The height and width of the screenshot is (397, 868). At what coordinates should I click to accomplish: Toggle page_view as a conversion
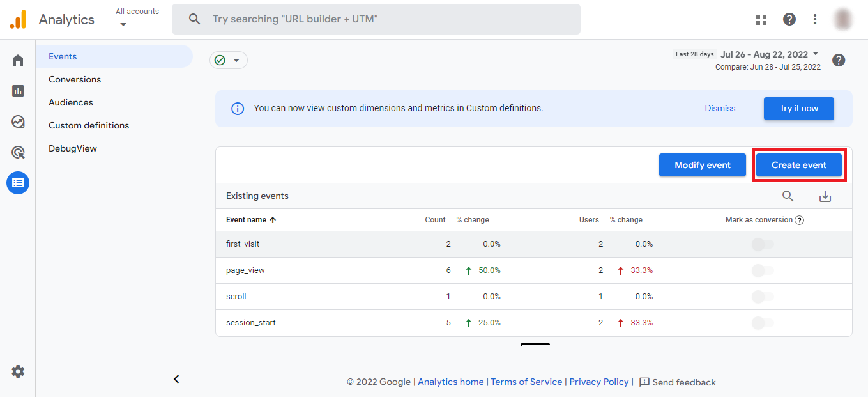tap(763, 270)
